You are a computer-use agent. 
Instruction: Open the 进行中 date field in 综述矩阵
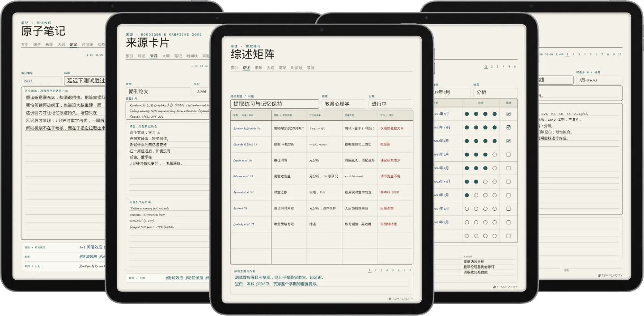tap(390, 104)
